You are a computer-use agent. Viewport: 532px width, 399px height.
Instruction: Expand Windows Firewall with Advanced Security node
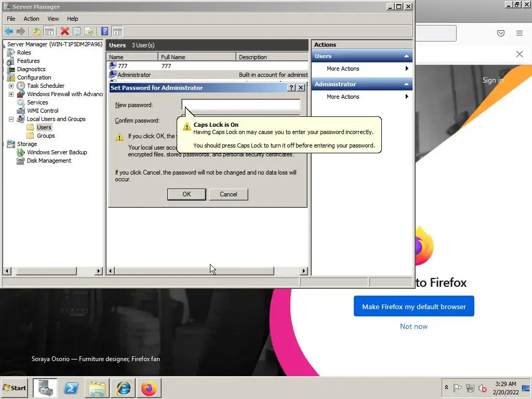coord(11,94)
